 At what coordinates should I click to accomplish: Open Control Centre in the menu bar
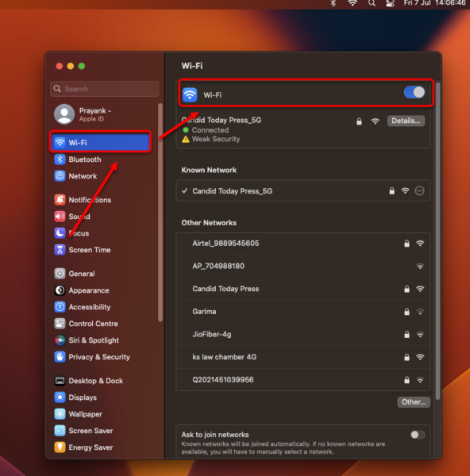coord(390,3)
